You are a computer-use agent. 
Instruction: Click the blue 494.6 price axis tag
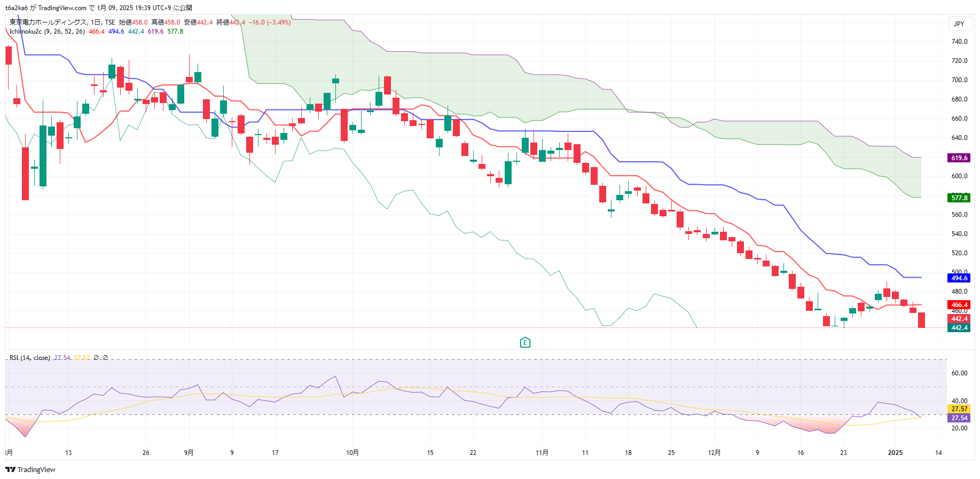tap(959, 278)
